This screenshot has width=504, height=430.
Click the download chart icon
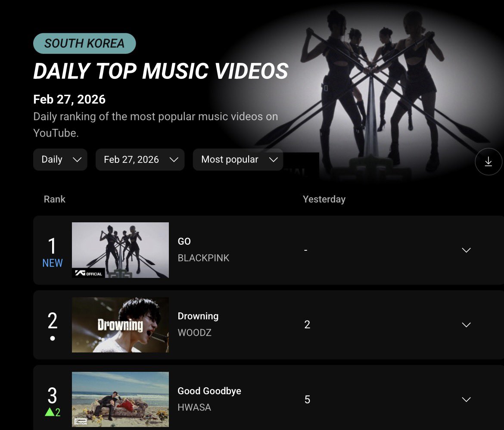pos(488,162)
